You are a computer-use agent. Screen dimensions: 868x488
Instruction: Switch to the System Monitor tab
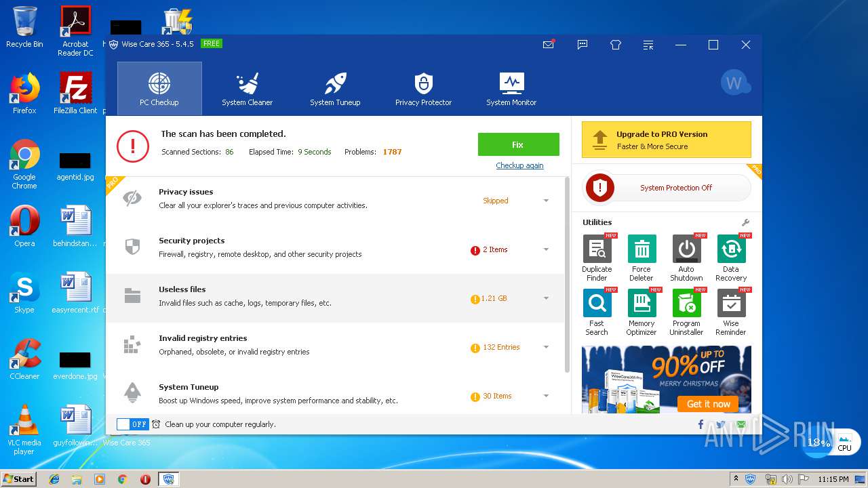coord(511,88)
